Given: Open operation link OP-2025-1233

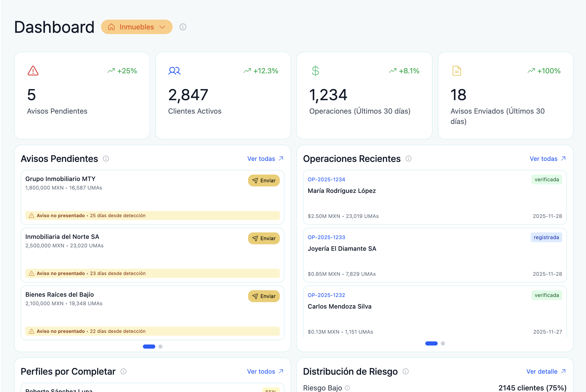Looking at the screenshot, I should coord(326,237).
